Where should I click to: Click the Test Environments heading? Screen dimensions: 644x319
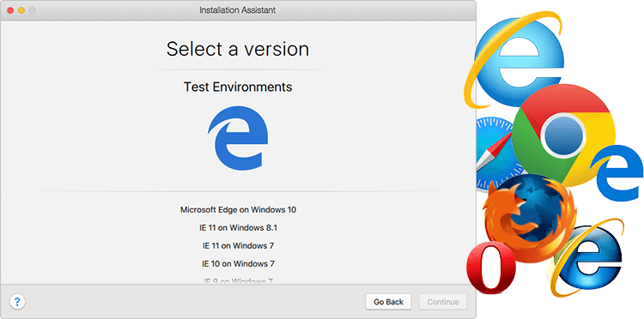pyautogui.click(x=238, y=87)
